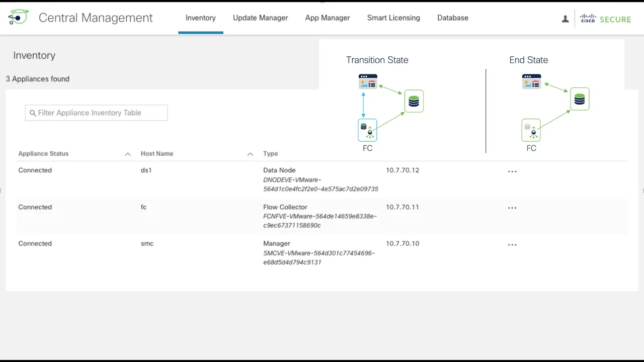Click the Host Name column header

(x=157, y=154)
